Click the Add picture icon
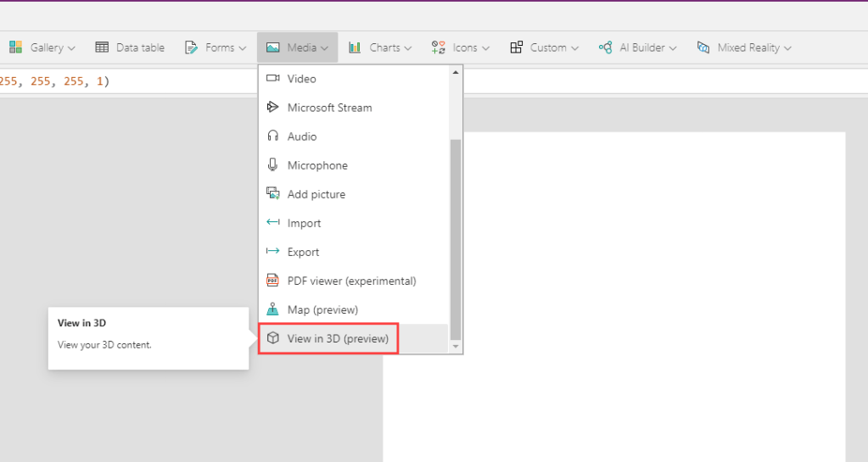The width and height of the screenshot is (868, 462). (272, 194)
